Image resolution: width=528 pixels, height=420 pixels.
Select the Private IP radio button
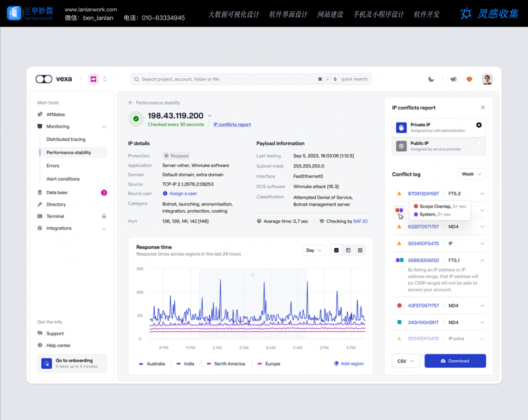point(478,125)
